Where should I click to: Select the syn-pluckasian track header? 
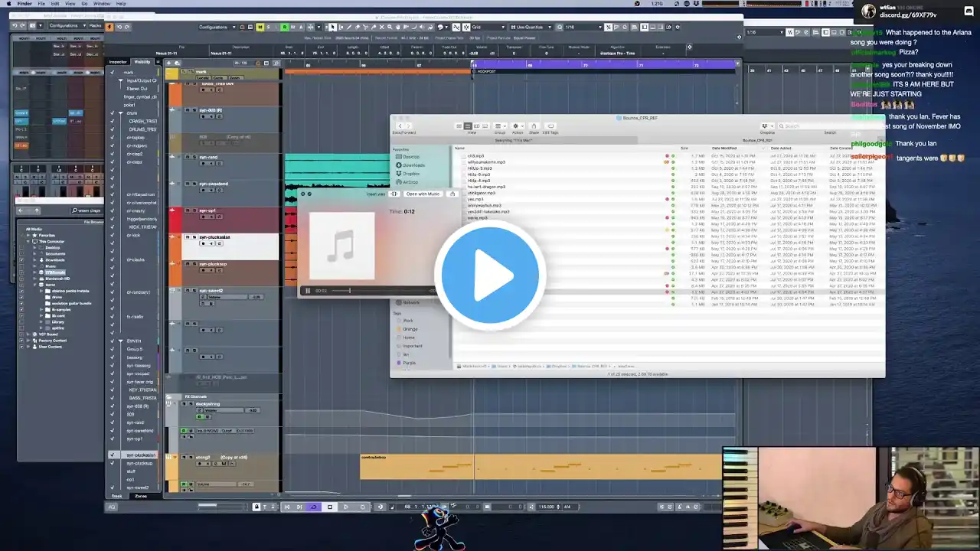pos(230,246)
